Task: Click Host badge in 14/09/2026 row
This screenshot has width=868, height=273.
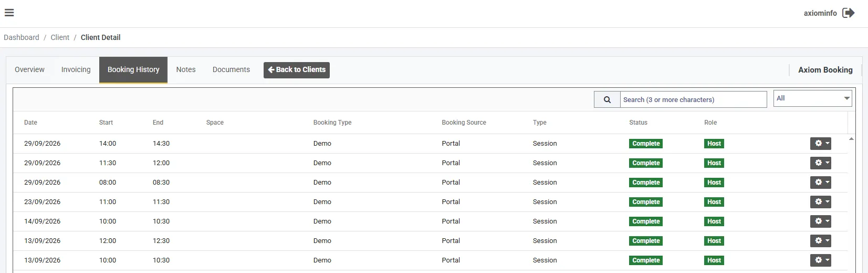Action: click(714, 221)
